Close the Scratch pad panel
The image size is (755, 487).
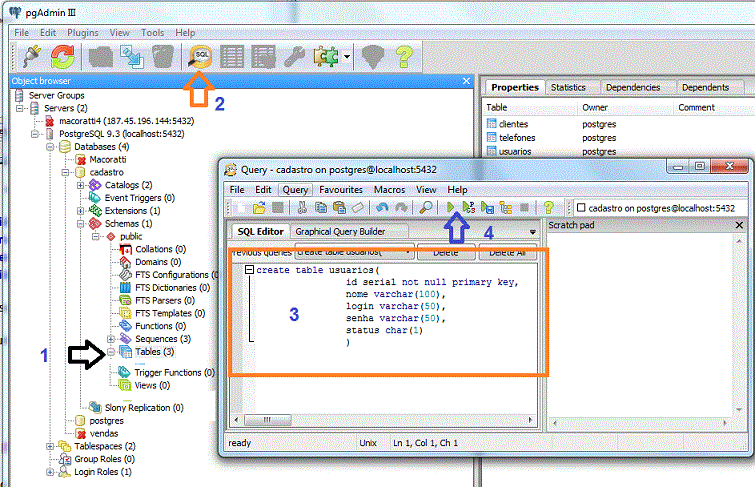(739, 225)
